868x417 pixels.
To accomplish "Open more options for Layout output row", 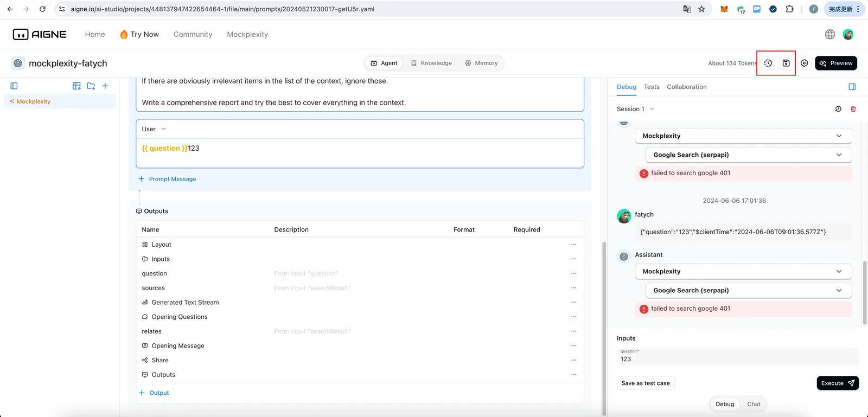I will coord(573,245).
